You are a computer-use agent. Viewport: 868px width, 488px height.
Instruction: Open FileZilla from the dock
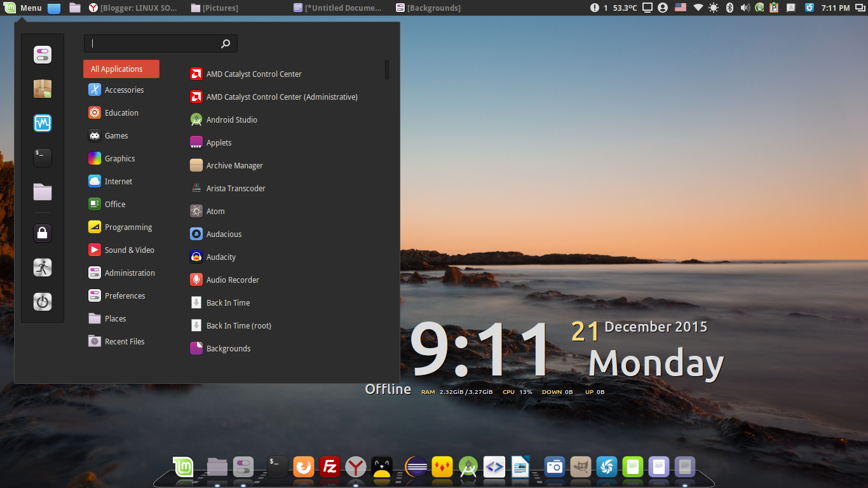tap(329, 467)
